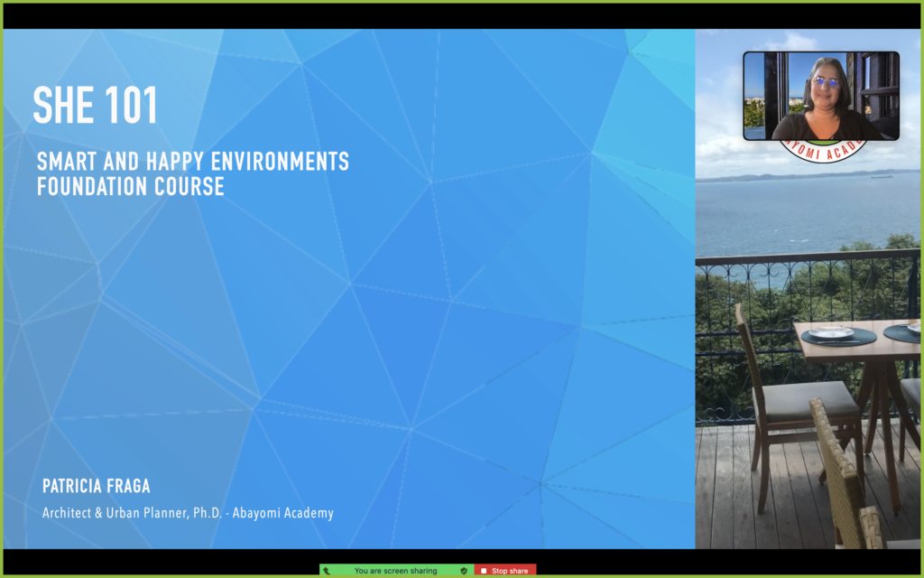Select the presenter webcam video thumbnail
Screen dimensions: 924x578
pos(820,95)
